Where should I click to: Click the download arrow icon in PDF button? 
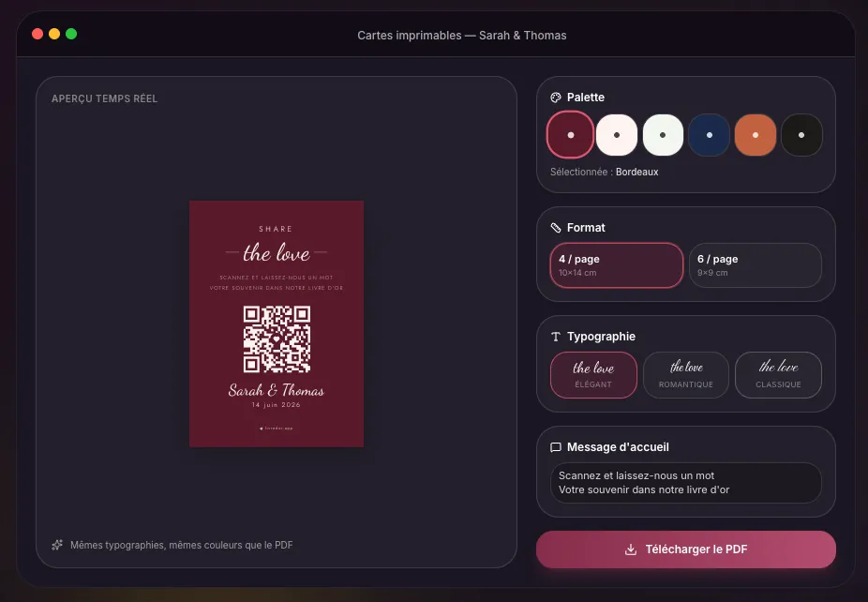[631, 549]
